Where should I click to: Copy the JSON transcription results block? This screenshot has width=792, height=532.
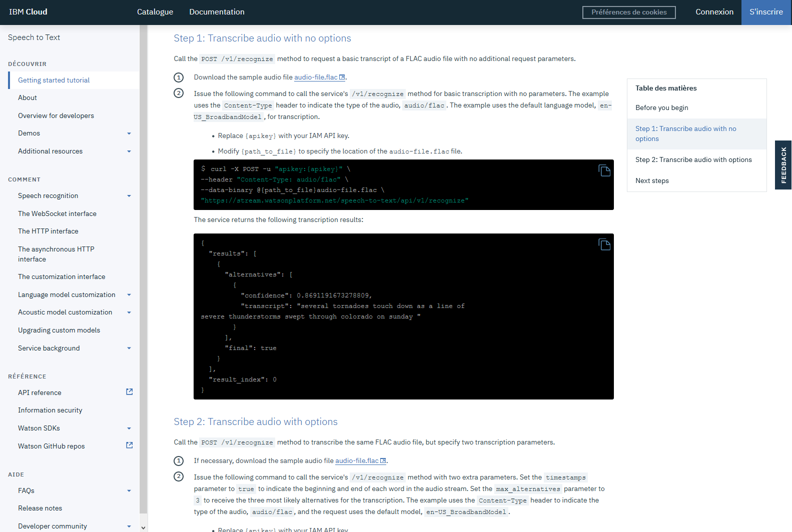coord(604,244)
